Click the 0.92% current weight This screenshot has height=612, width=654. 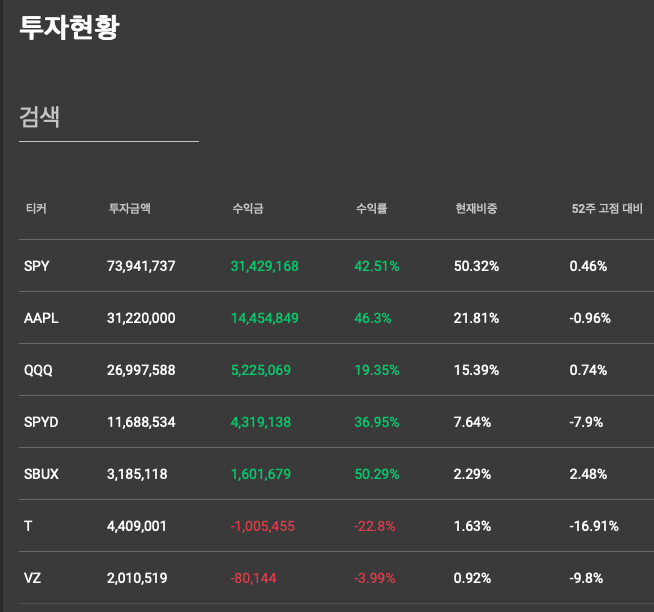click(x=473, y=578)
